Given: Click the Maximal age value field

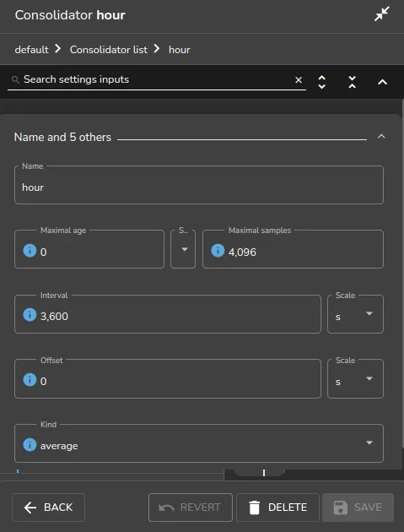Looking at the screenshot, I should (x=89, y=249).
